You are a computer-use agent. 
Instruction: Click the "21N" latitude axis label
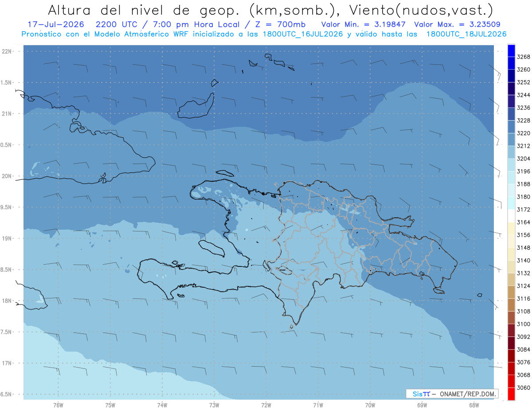pyautogui.click(x=7, y=114)
